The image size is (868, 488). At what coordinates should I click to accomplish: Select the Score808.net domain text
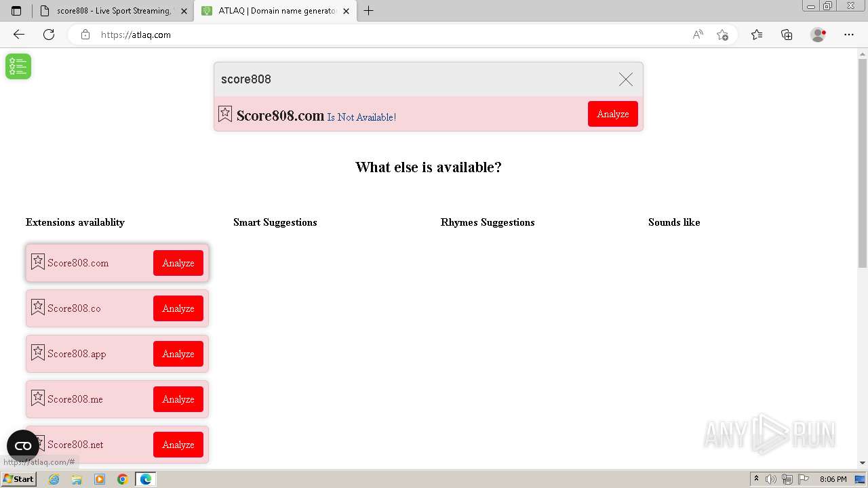75,445
